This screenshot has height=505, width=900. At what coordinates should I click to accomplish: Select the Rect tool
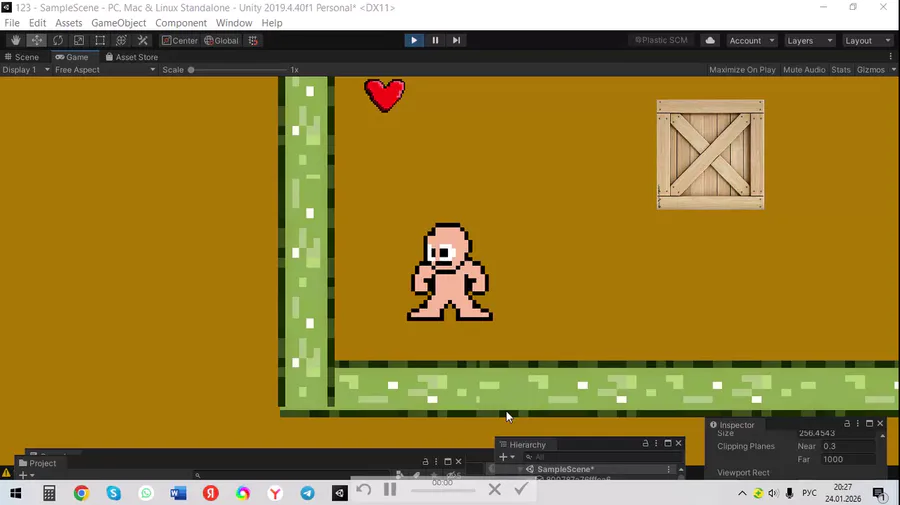click(100, 40)
